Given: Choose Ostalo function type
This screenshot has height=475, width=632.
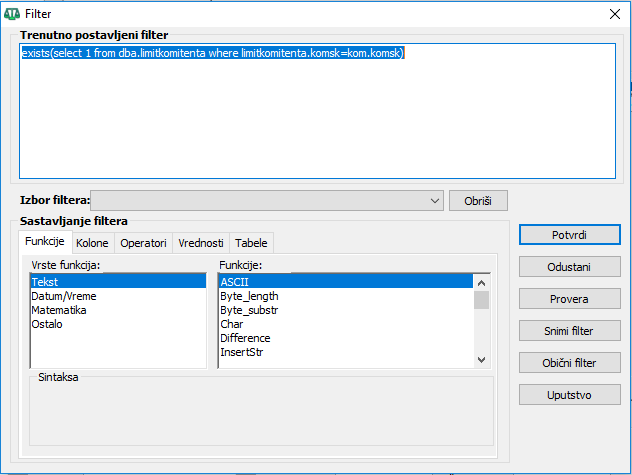Looking at the screenshot, I should pos(118,324).
